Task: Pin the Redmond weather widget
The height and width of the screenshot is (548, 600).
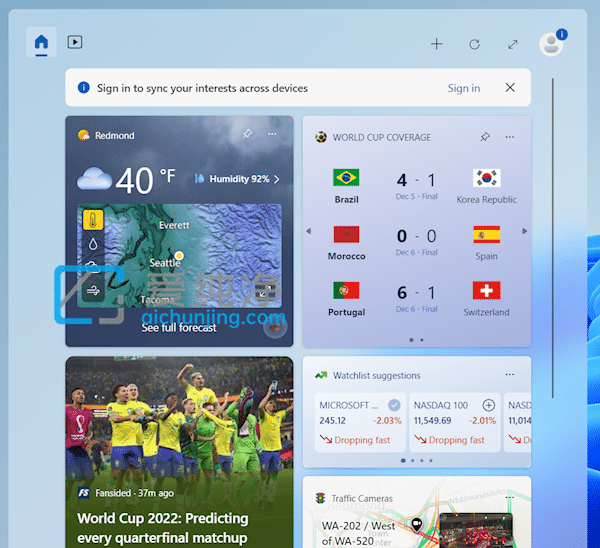Action: tap(248, 135)
